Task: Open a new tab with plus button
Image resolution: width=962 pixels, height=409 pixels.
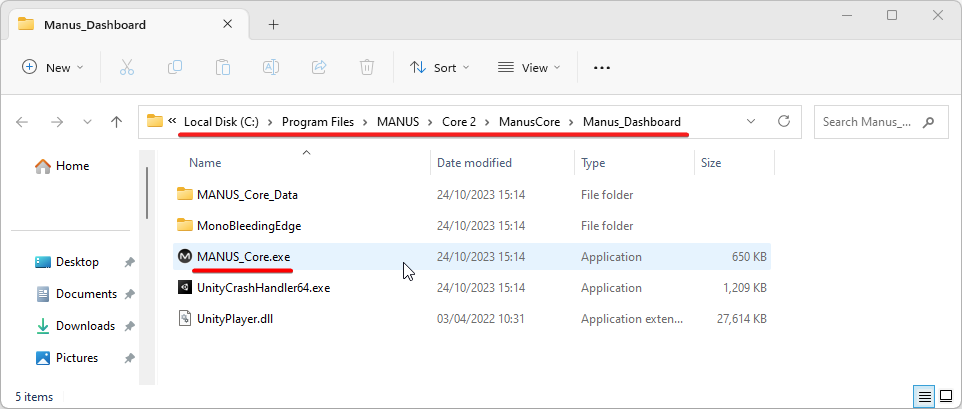Action: (273, 24)
